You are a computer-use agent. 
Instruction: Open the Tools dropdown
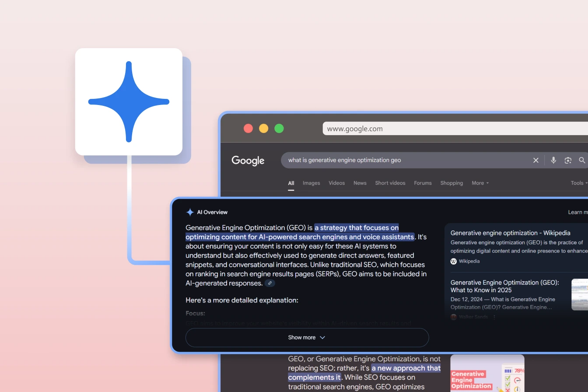click(579, 183)
